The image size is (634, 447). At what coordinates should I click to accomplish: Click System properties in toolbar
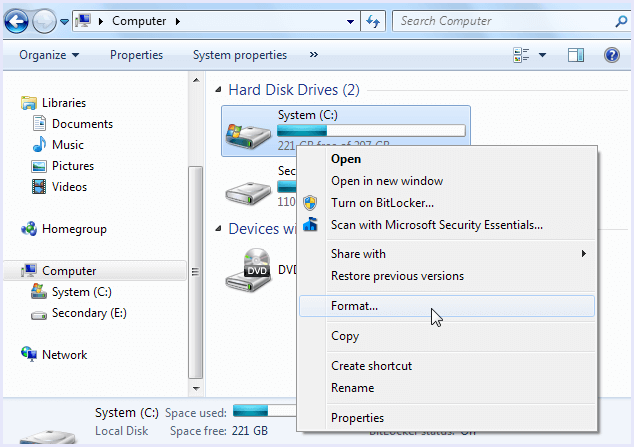pyautogui.click(x=240, y=55)
